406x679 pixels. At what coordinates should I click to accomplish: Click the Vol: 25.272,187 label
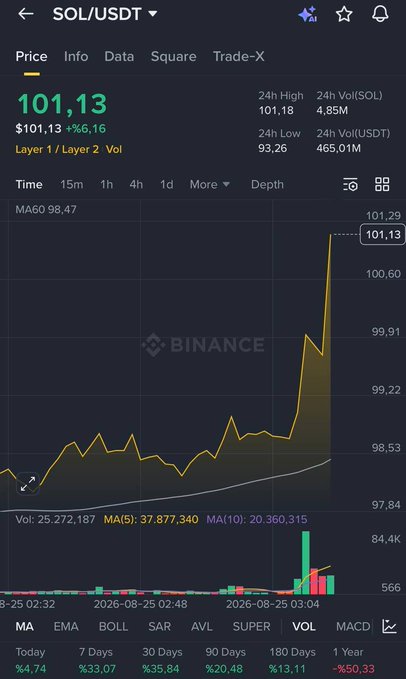(55, 519)
